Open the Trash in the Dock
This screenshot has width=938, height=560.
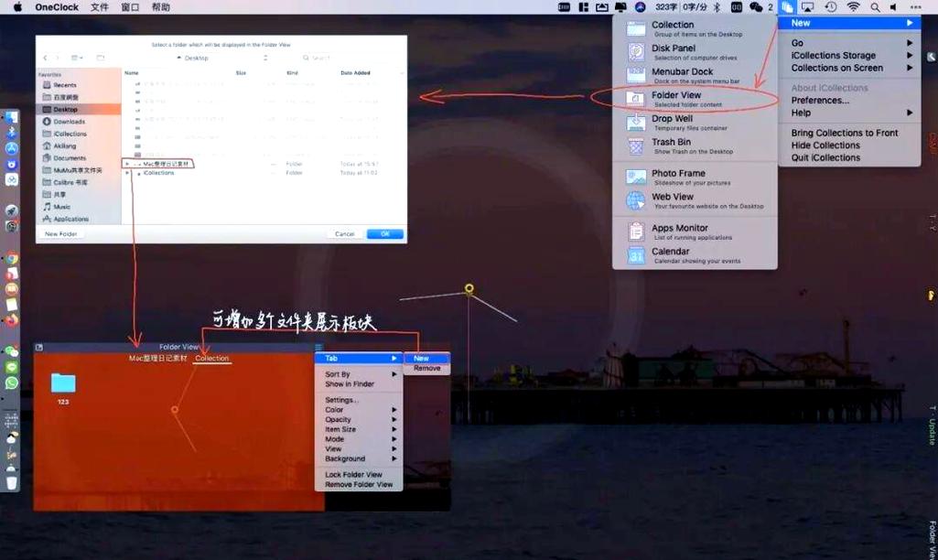click(11, 481)
